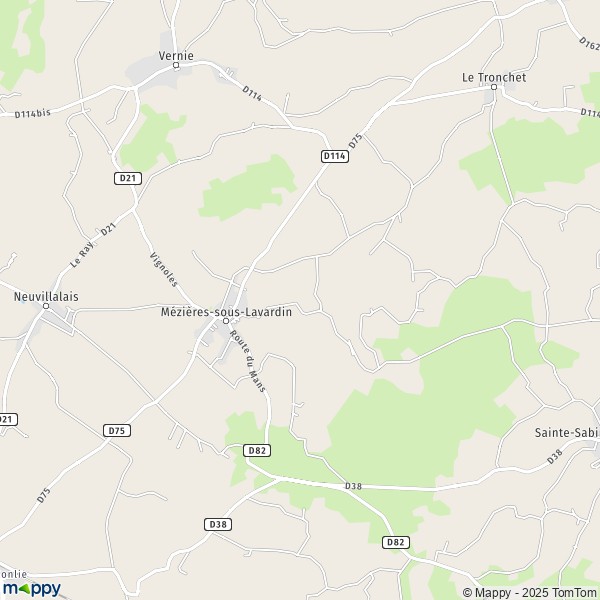Click the Mappy TomTom copyright notice
The height and width of the screenshot is (600, 600).
(x=529, y=593)
